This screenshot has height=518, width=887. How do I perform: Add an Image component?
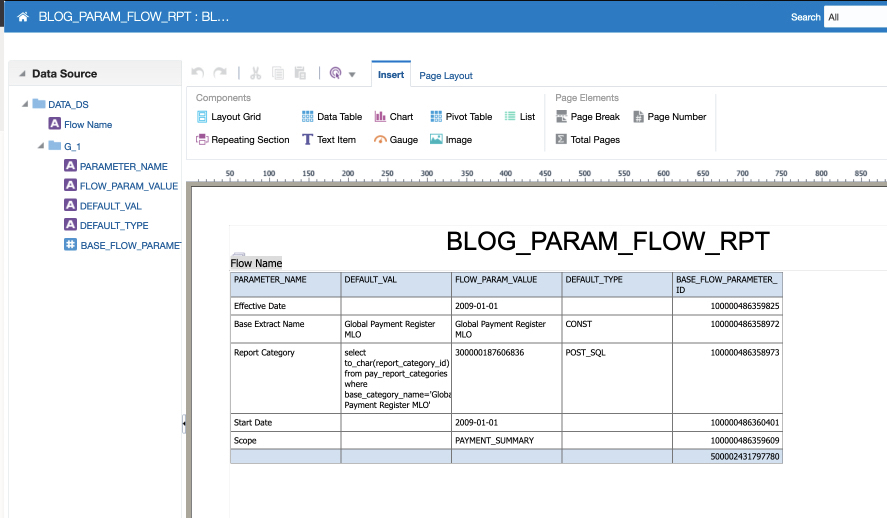pos(451,140)
